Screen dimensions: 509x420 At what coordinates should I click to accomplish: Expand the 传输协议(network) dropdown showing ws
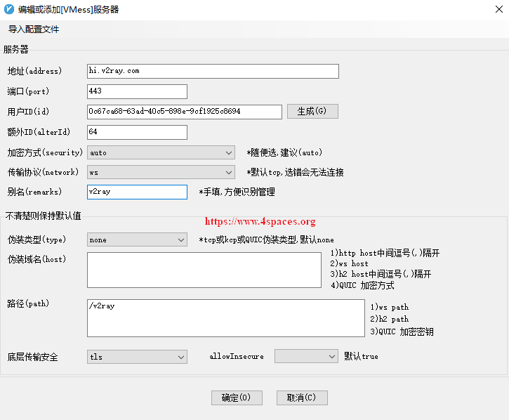(x=161, y=172)
